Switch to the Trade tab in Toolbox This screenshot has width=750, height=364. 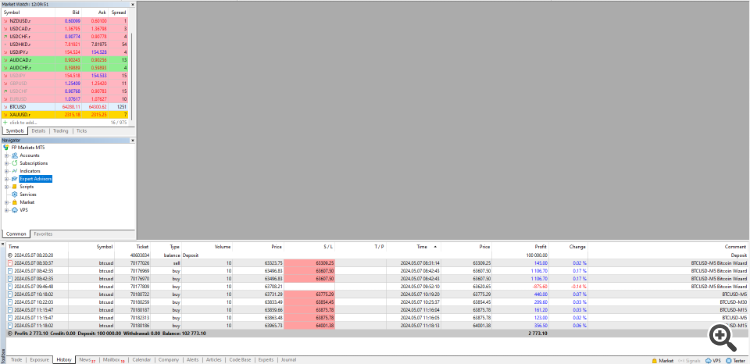16,360
